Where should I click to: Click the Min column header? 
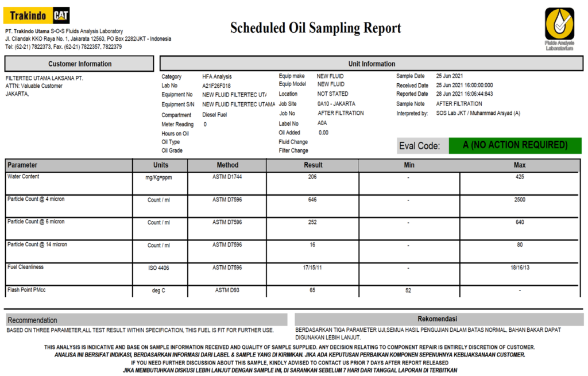coord(409,165)
